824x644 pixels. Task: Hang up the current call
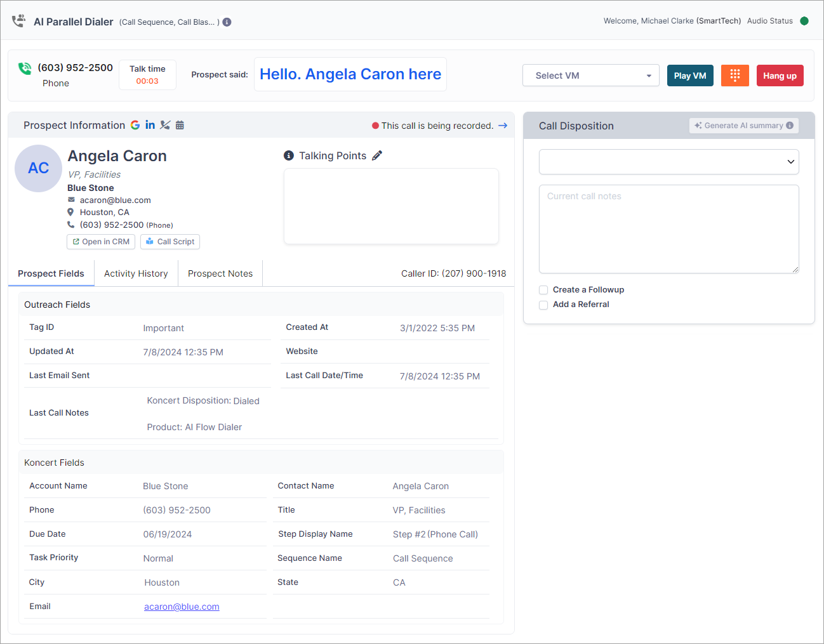[780, 76]
